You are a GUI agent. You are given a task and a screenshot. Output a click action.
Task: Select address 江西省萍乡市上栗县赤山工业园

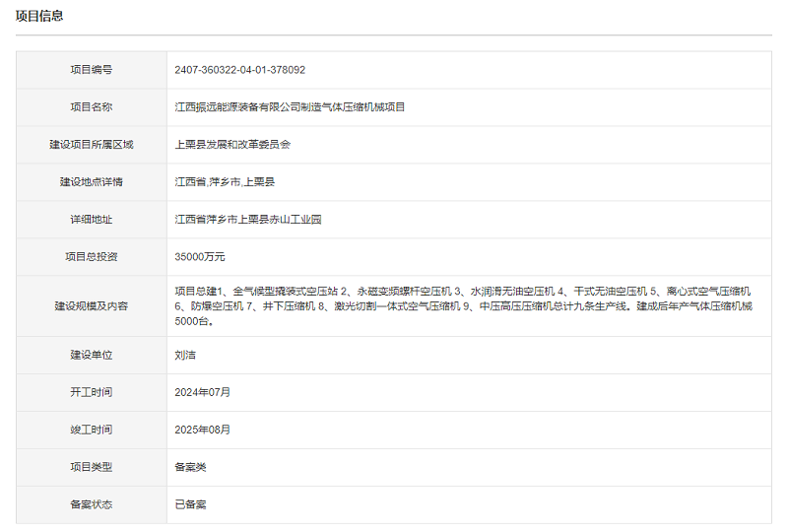point(248,220)
